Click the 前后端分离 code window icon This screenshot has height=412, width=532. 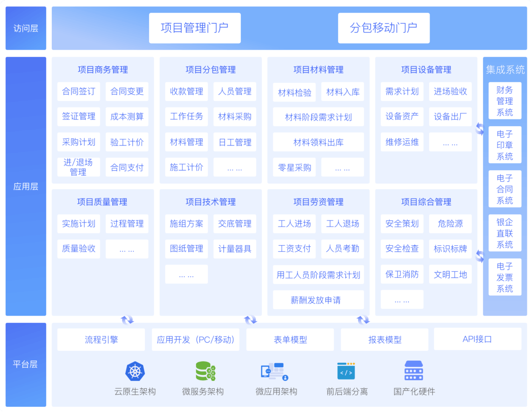[346, 371]
